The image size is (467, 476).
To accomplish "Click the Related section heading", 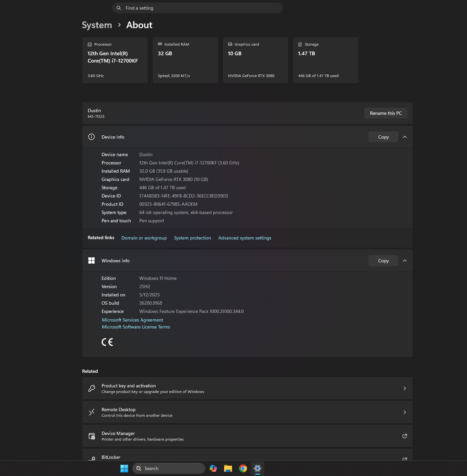I will click(x=90, y=371).
